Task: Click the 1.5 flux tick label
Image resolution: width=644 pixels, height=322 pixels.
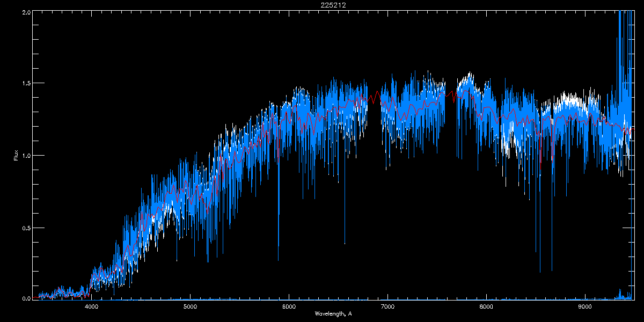Action: coord(25,84)
